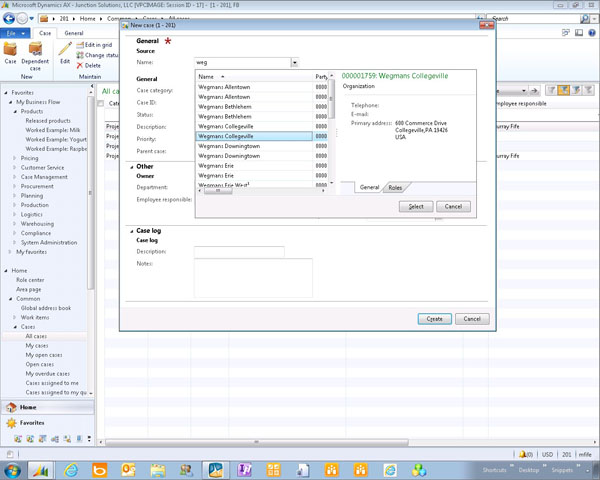
Task: Switch to the General ribbon tab
Action: [x=74, y=33]
